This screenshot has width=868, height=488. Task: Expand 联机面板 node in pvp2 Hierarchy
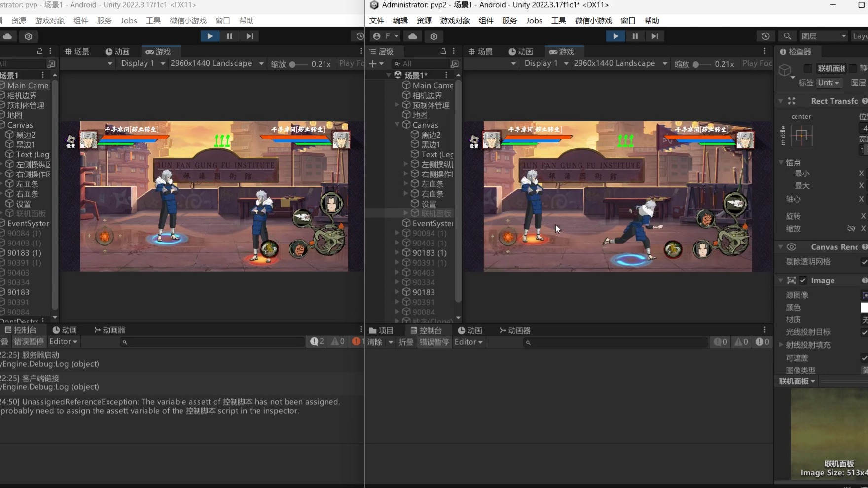[406, 213]
